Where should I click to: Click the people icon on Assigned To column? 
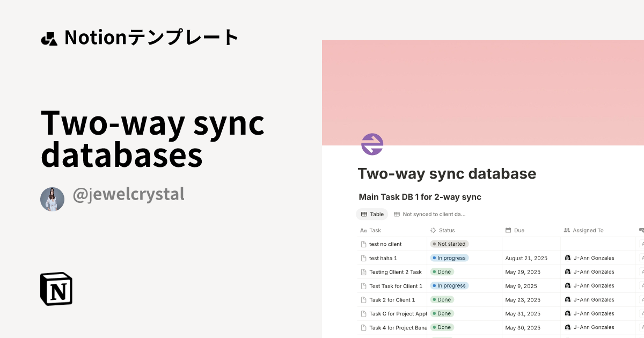[567, 230]
